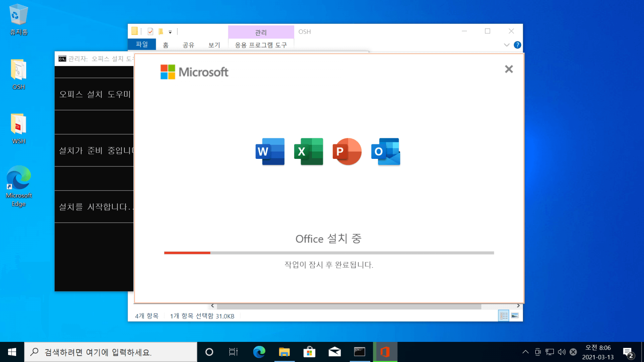Open volume control tray icon

coord(561,352)
